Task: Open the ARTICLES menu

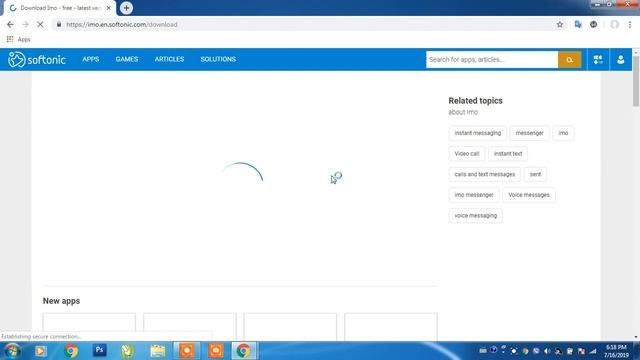Action: (x=169, y=59)
